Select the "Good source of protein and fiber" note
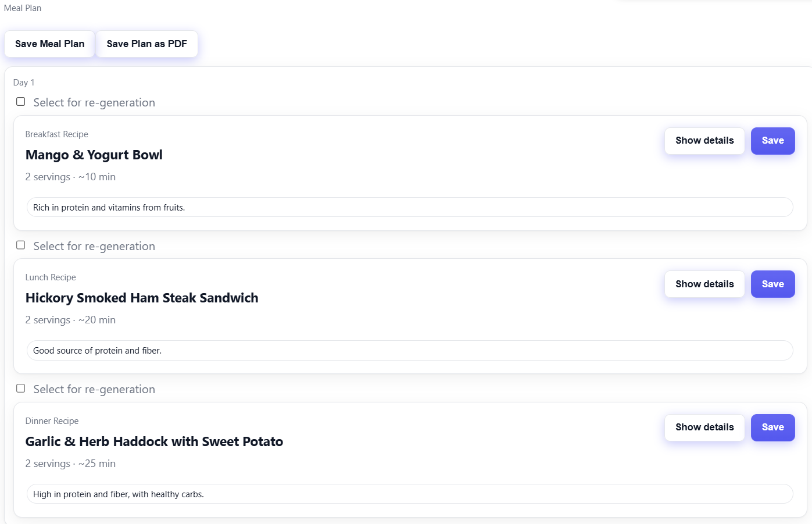The image size is (812, 524). pyautogui.click(x=97, y=351)
